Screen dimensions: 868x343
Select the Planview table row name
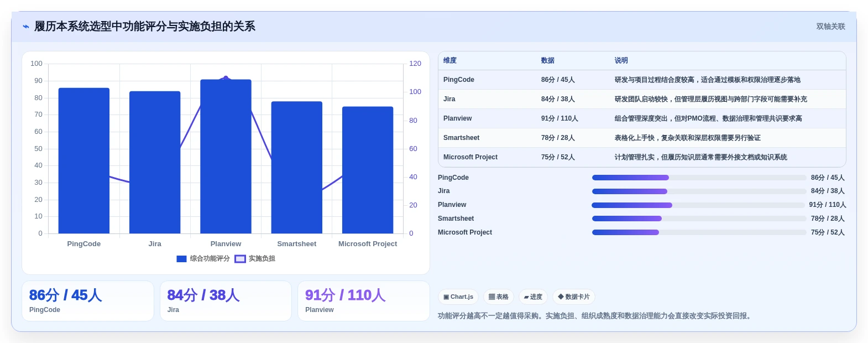pyautogui.click(x=458, y=118)
